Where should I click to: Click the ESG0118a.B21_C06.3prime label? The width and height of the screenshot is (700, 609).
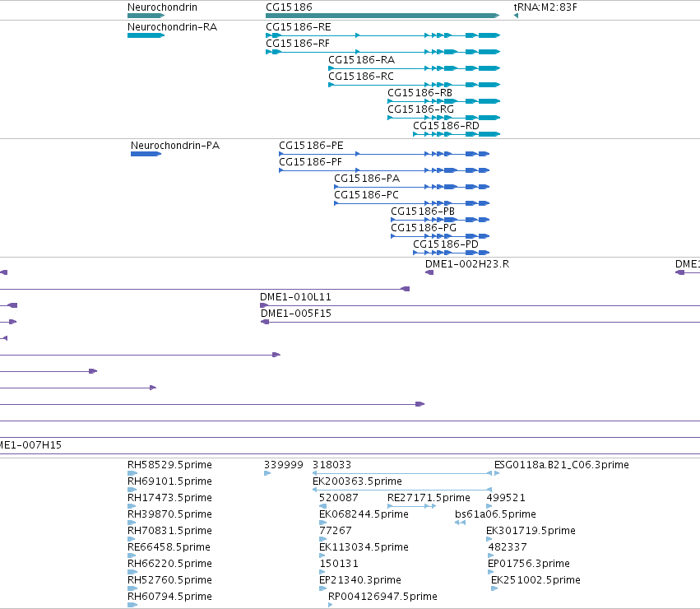click(562, 465)
